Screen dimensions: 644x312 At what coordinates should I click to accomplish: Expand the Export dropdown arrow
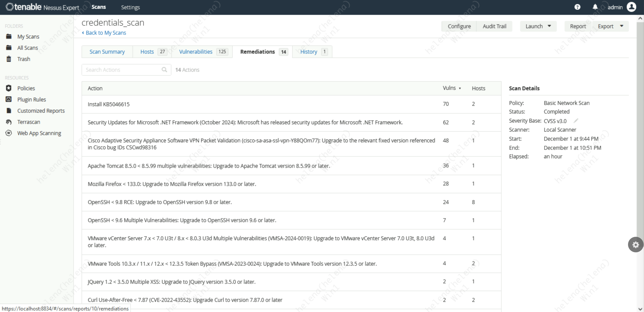coord(622,26)
